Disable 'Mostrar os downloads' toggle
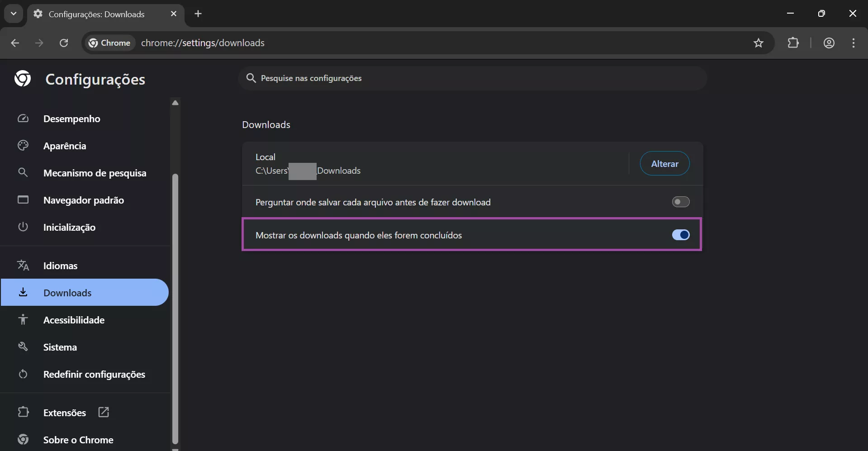 [x=680, y=235]
